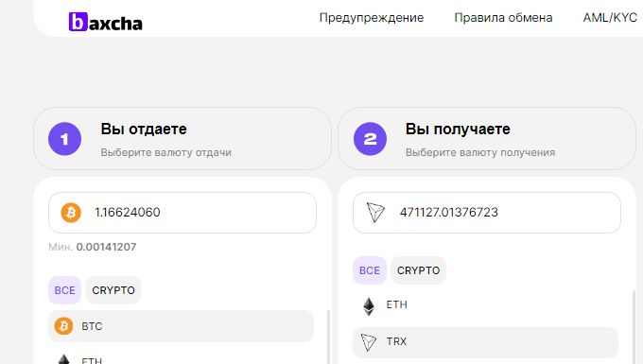Select the ВСЕ filter under Вы получаете

pos(370,270)
